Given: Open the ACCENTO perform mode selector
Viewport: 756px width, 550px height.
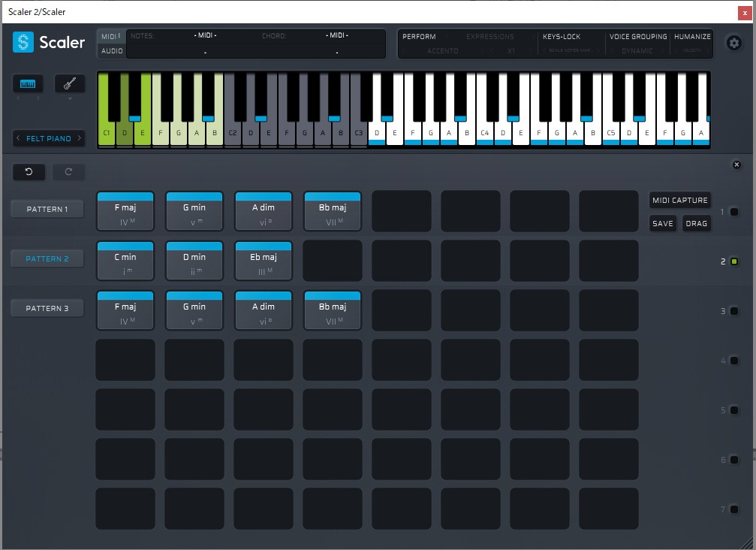Looking at the screenshot, I should coord(443,50).
